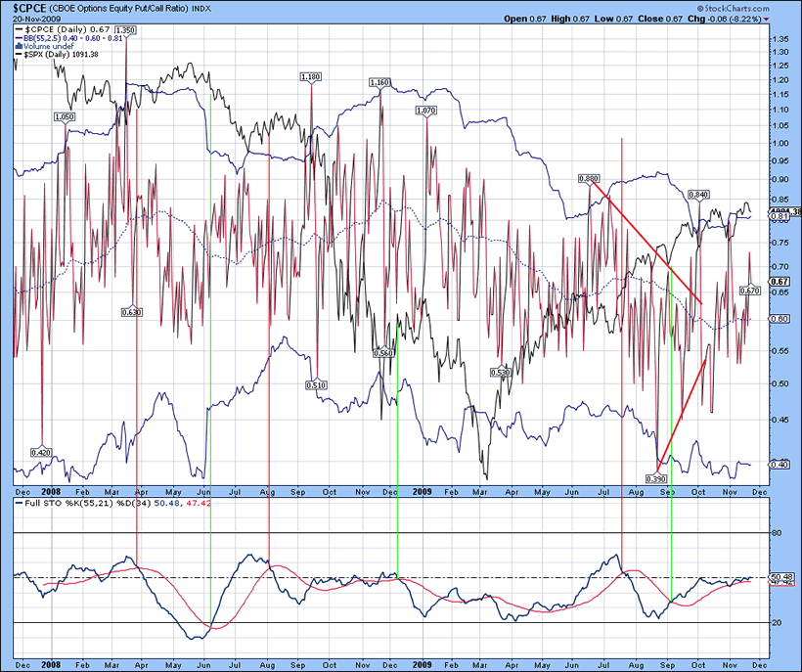Image resolution: width=802 pixels, height=672 pixels.
Task: Click the 0.840 peak callout label
Action: pos(697,195)
